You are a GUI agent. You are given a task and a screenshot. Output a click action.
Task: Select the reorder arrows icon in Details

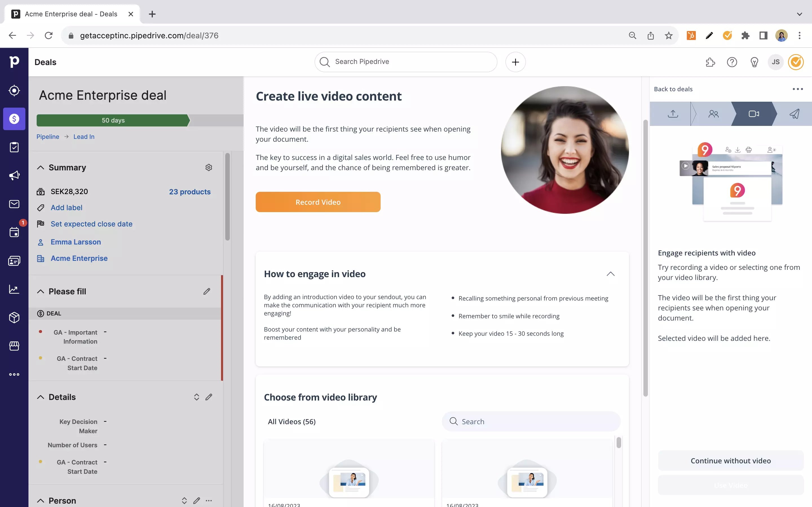point(195,397)
